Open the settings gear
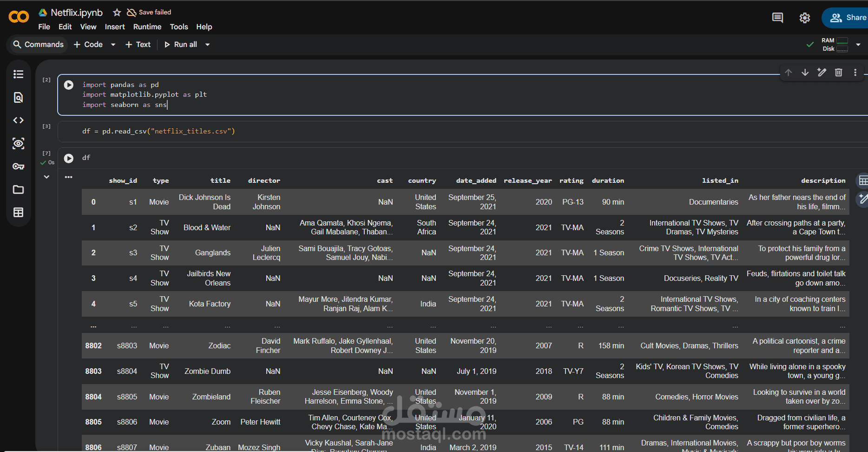The height and width of the screenshot is (452, 868). [x=805, y=18]
